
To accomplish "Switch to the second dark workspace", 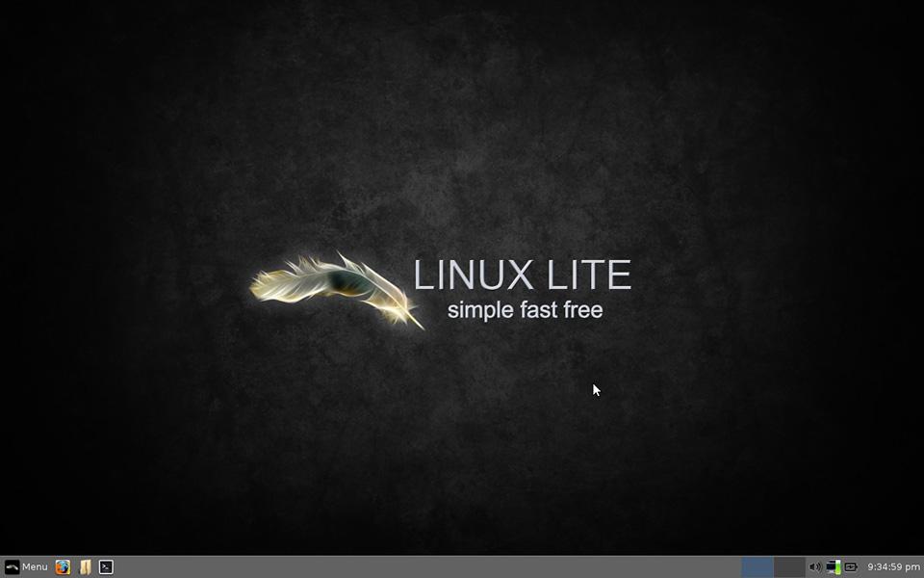I will tap(789, 566).
